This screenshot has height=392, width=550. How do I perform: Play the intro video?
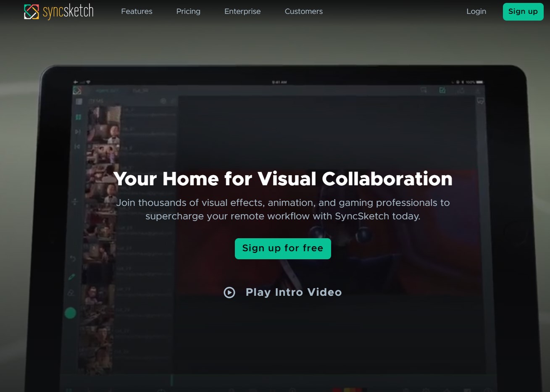[282, 292]
